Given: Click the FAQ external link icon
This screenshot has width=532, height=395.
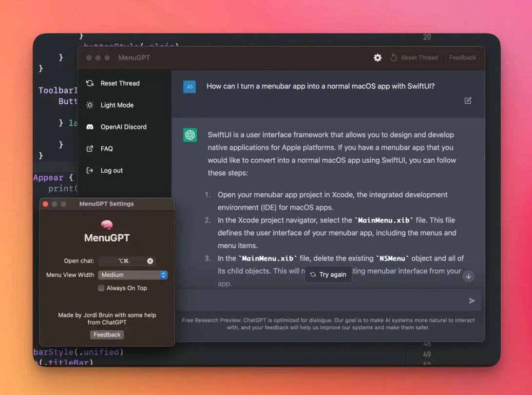Looking at the screenshot, I should [x=90, y=149].
